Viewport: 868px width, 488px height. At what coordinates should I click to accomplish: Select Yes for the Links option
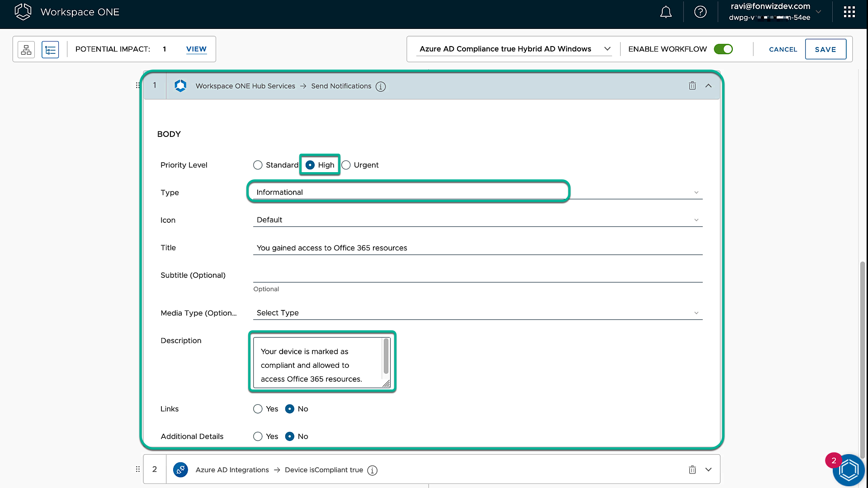click(x=258, y=409)
